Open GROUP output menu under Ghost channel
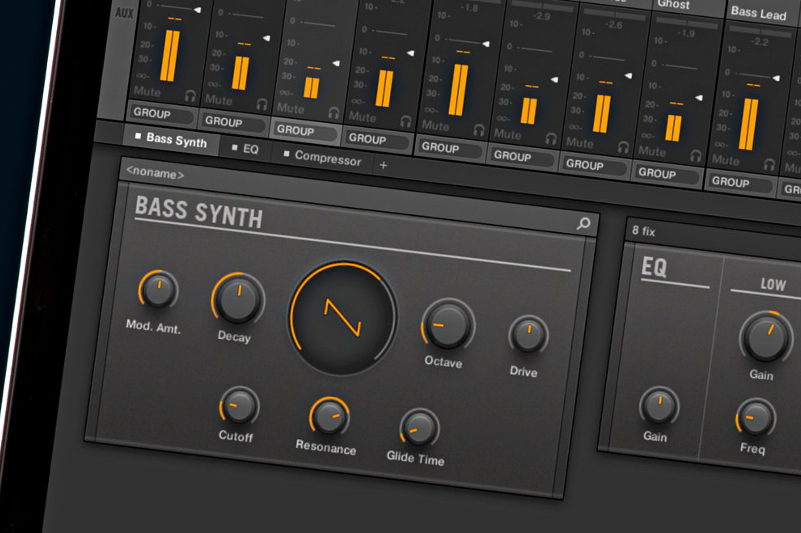The width and height of the screenshot is (801, 533). (667, 174)
